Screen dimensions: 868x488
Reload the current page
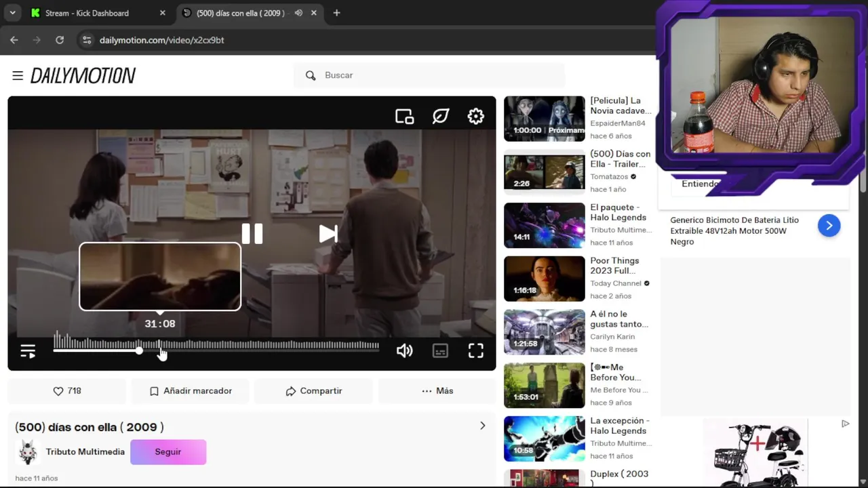point(60,40)
